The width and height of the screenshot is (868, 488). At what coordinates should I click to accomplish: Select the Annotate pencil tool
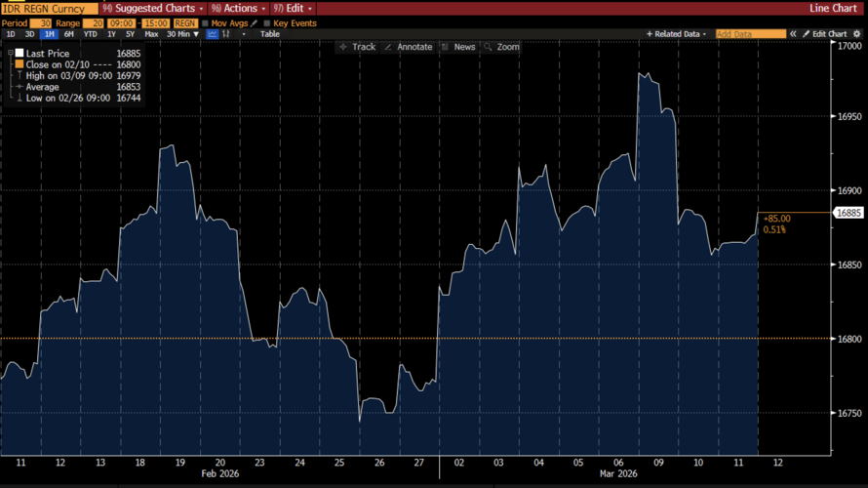click(410, 47)
